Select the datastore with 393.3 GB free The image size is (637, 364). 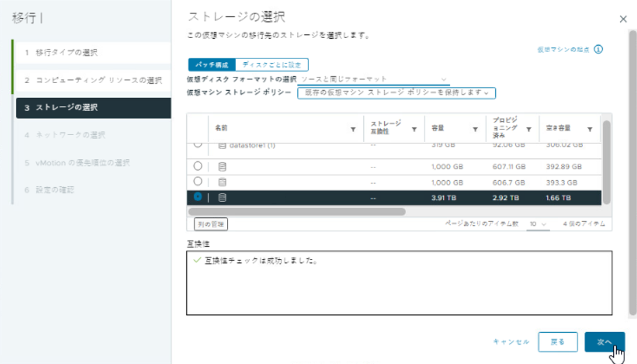click(x=198, y=182)
